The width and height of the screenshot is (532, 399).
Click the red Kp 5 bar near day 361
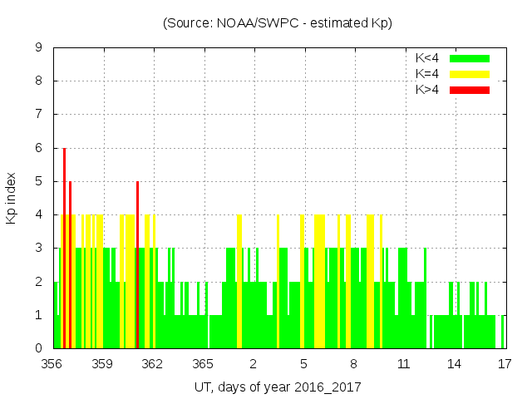click(x=137, y=266)
